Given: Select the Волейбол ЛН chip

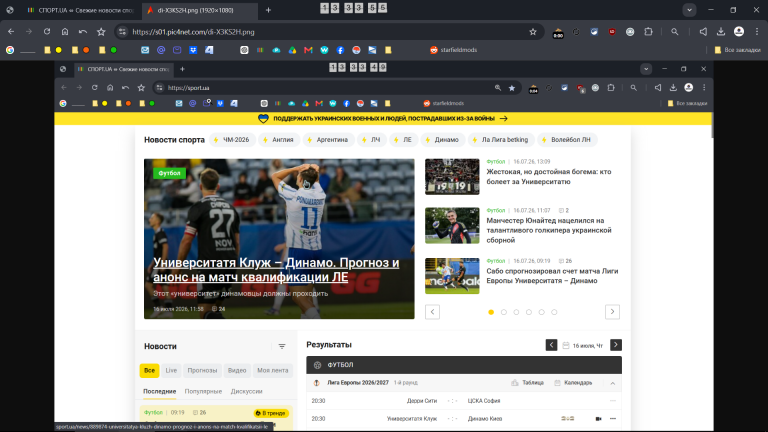Looking at the screenshot, I should tap(567, 140).
